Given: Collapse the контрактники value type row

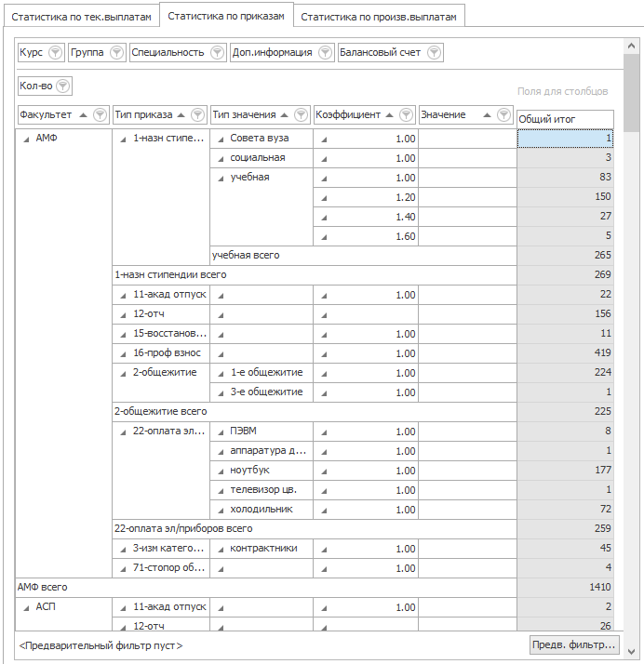Looking at the screenshot, I should 221,550.
